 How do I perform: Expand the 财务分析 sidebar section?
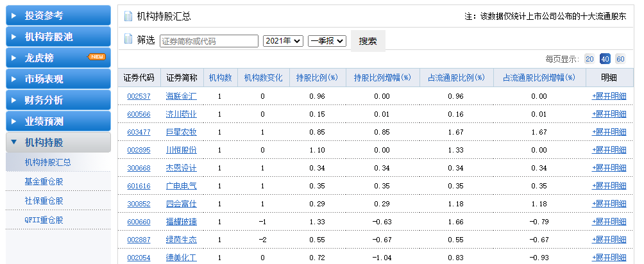pos(58,100)
